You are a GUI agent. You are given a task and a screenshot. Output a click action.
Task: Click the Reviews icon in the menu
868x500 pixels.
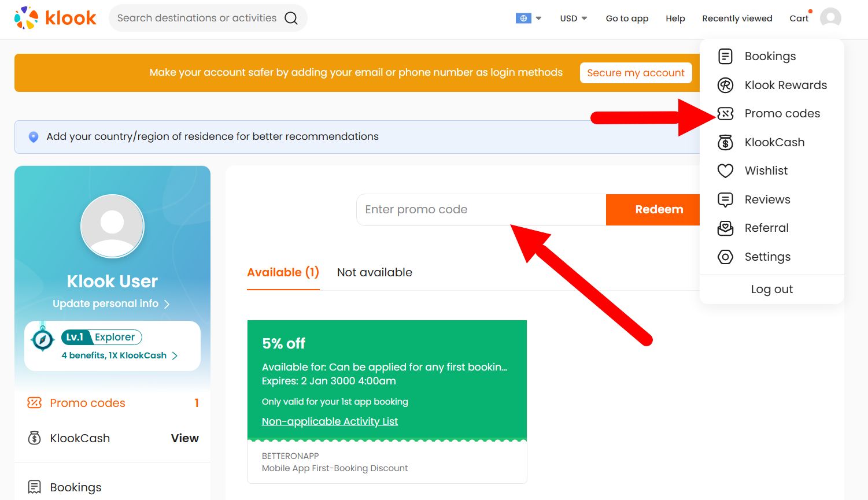[x=725, y=199]
